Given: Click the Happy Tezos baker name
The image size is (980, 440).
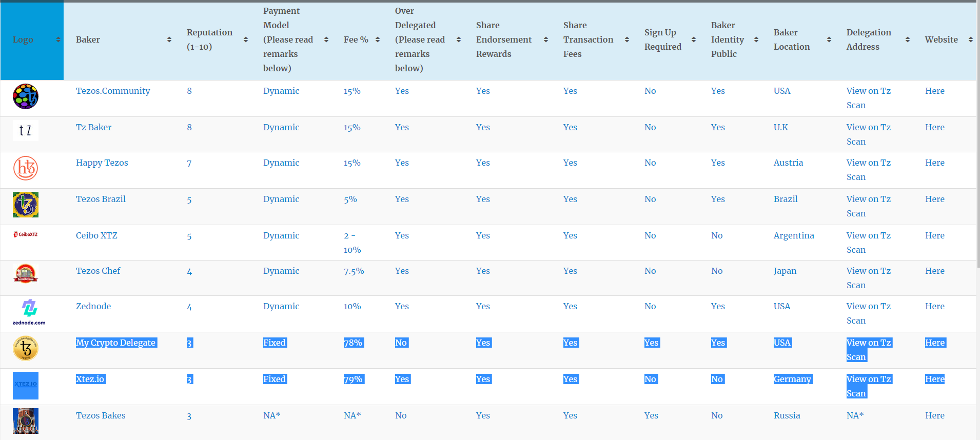Looking at the screenshot, I should pyautogui.click(x=102, y=163).
